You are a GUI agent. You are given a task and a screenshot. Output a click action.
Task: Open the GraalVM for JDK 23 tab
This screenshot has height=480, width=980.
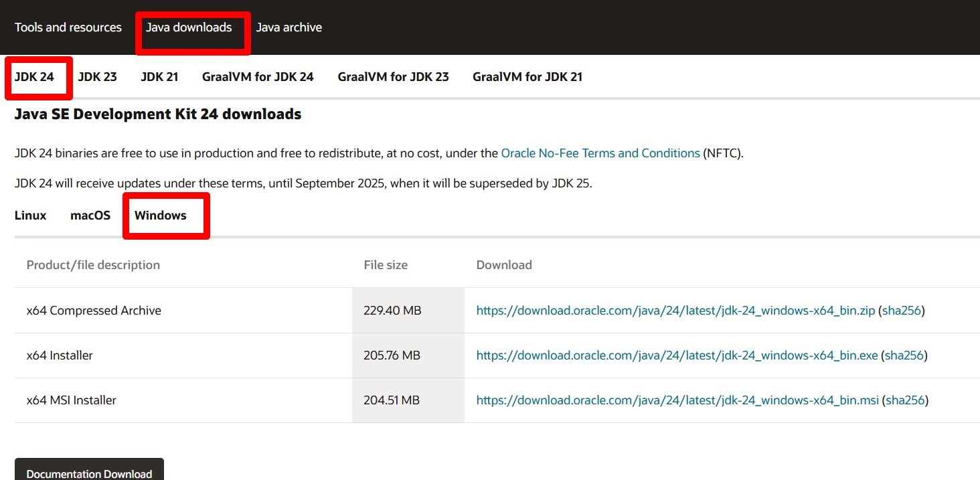[x=394, y=77]
